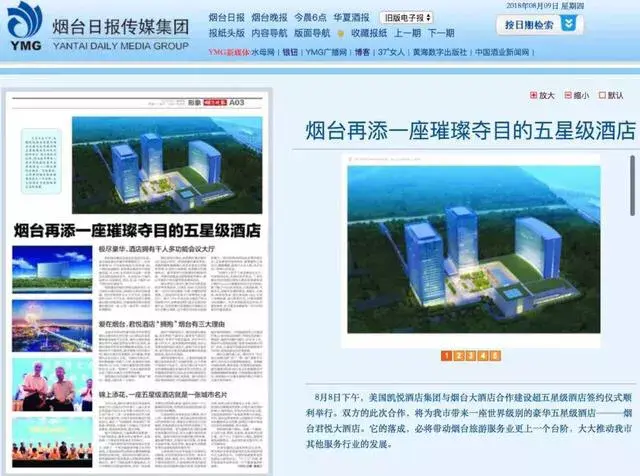Open the 中国酒业新闻网 link
640x476 pixels.
point(502,52)
